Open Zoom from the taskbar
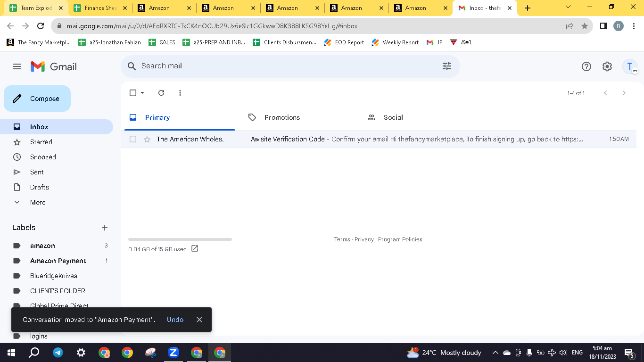 pyautogui.click(x=173, y=353)
